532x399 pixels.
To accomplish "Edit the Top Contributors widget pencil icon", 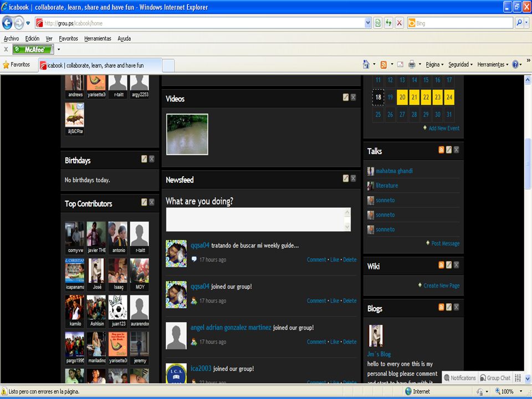I will 144,202.
